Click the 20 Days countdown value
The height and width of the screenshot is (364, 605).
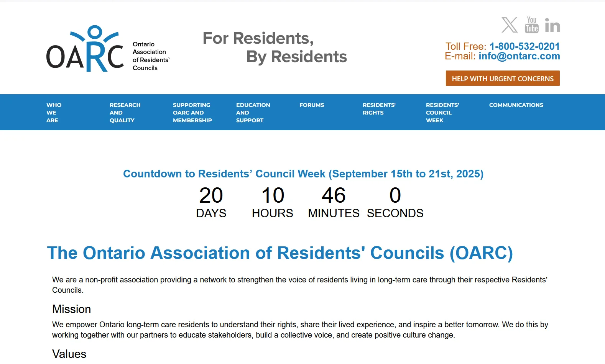click(211, 195)
